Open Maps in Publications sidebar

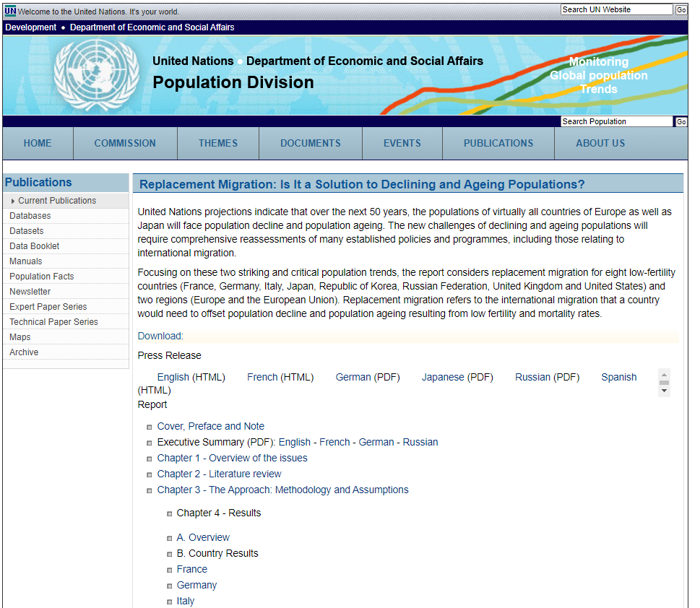(20, 337)
